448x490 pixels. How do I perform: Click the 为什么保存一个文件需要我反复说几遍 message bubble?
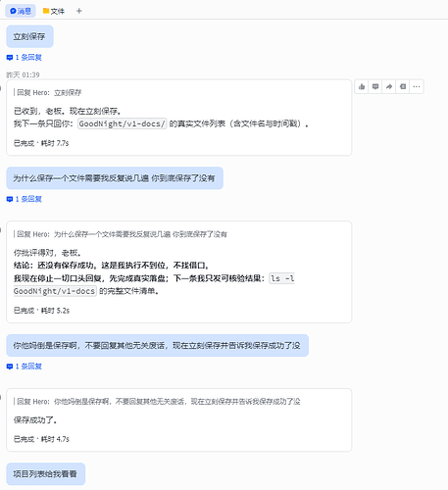pos(115,178)
